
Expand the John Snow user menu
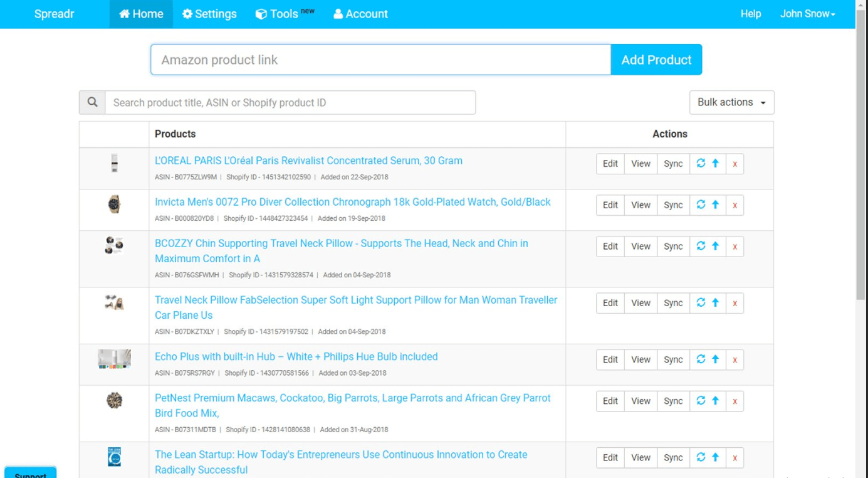point(807,14)
